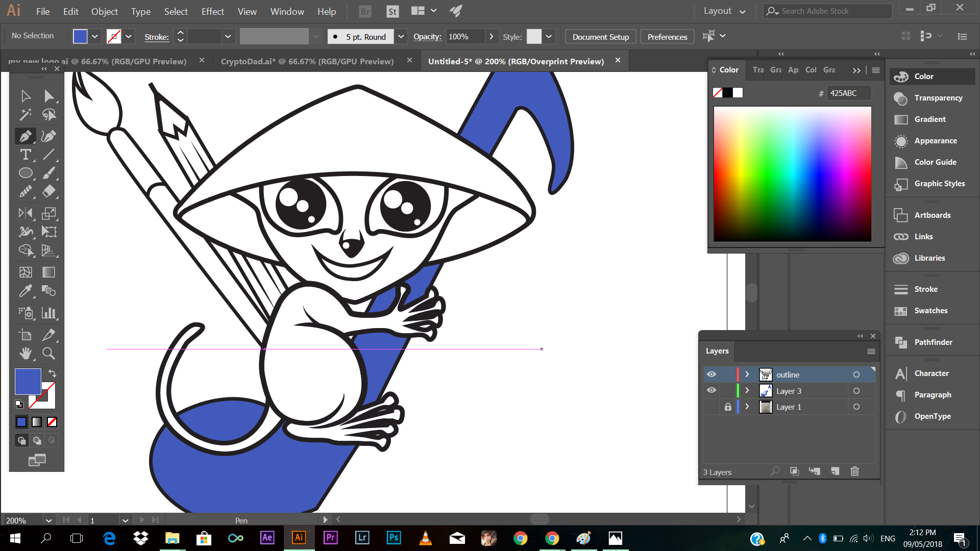Select the Pen tool
980x551 pixels.
pos(26,136)
